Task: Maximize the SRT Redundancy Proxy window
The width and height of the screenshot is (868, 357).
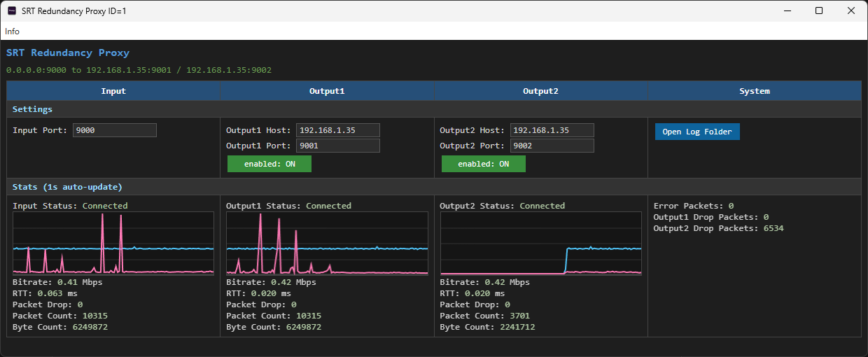Action: coord(819,10)
